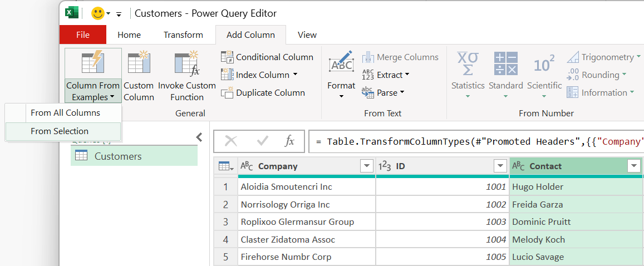Cancel formula edit with X button
644x266 pixels.
click(231, 141)
